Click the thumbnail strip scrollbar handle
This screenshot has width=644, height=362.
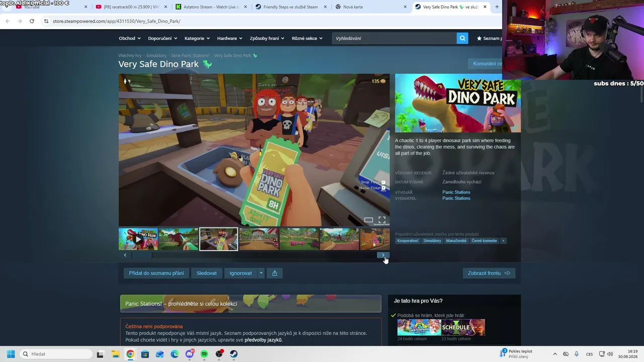[x=141, y=255]
